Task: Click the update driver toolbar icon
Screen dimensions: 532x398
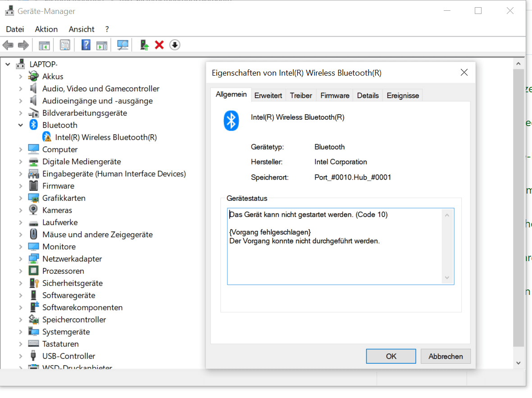Action: tap(144, 45)
